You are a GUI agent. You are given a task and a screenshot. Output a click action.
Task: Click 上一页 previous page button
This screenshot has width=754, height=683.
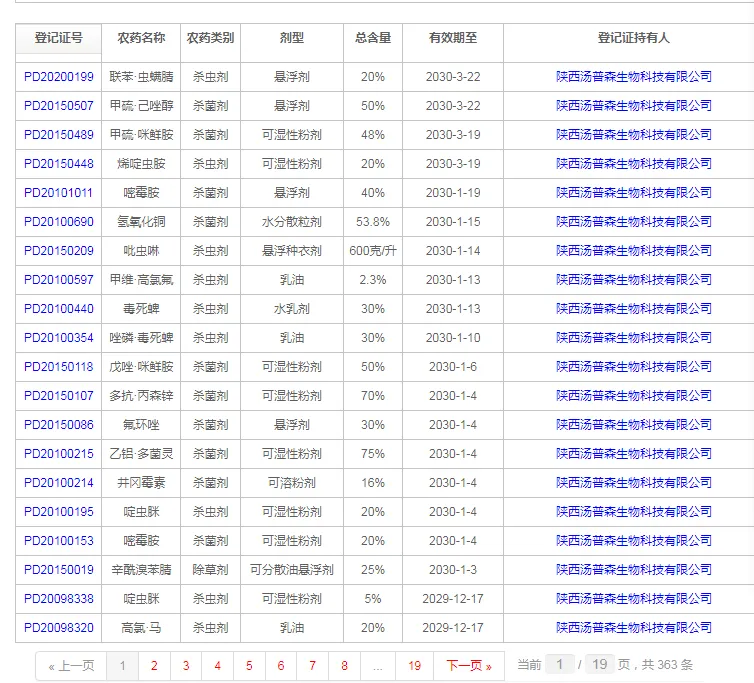coord(71,666)
